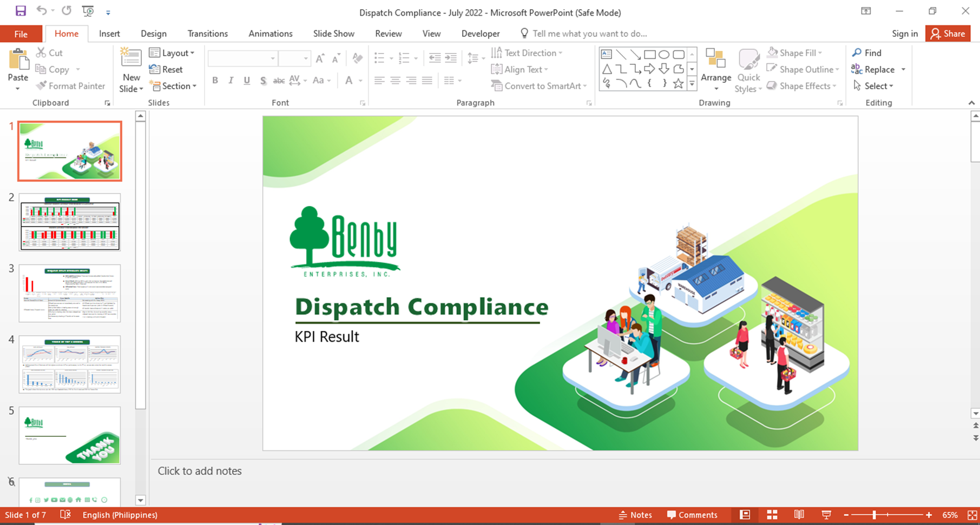Find text in presentation
The height and width of the screenshot is (525, 980).
(867, 52)
